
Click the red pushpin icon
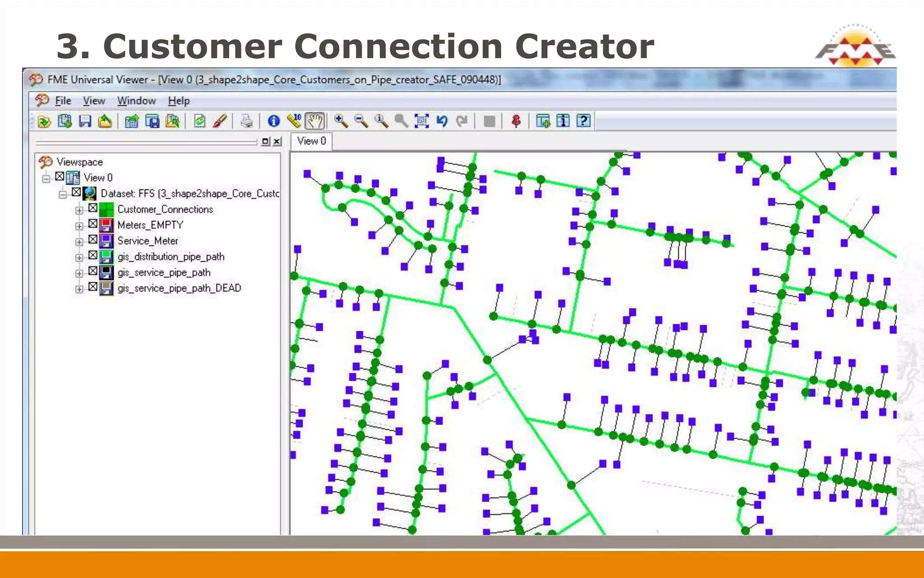click(516, 121)
